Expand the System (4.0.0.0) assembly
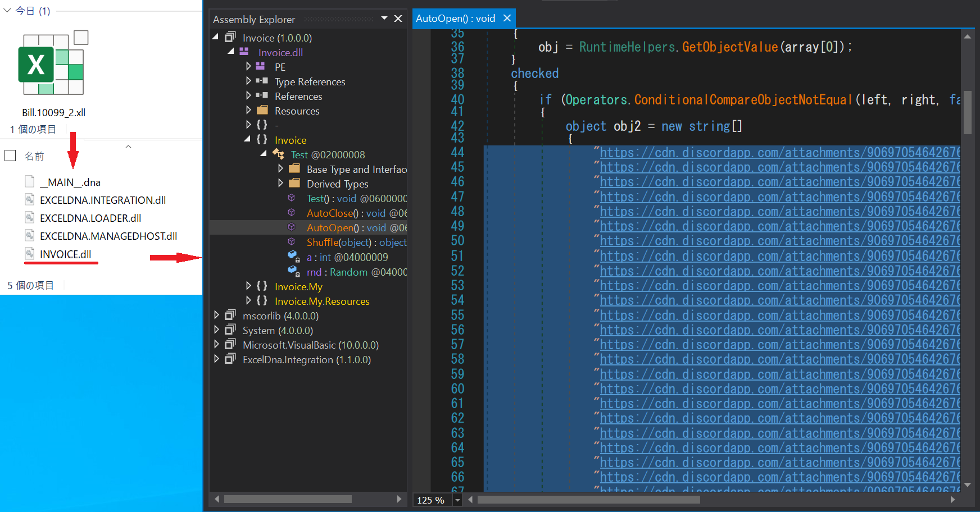The image size is (980, 512). click(216, 330)
